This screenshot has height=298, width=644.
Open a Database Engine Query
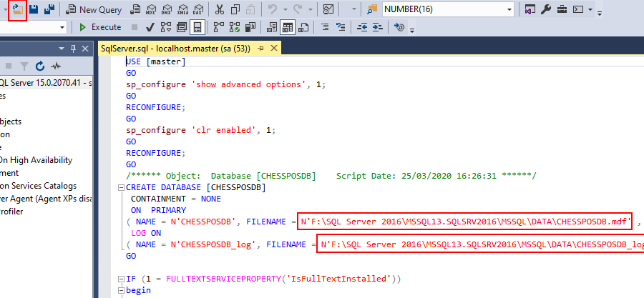(x=137, y=10)
